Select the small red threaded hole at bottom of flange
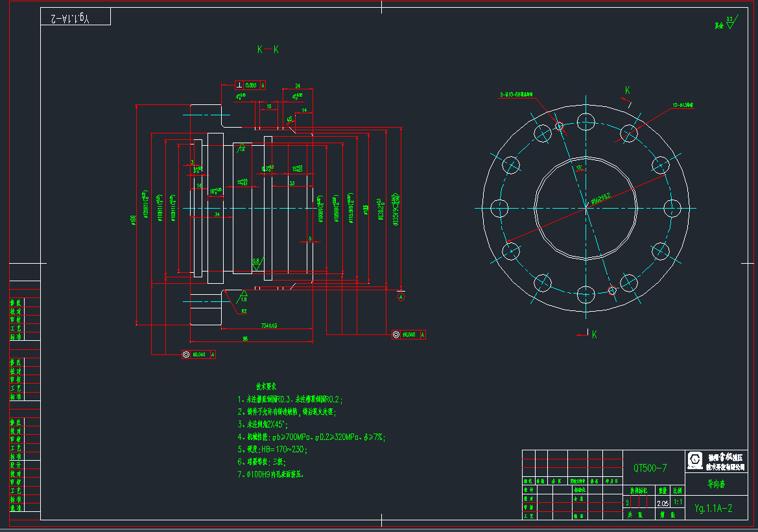Viewport: 758px width, 532px height. point(611,290)
